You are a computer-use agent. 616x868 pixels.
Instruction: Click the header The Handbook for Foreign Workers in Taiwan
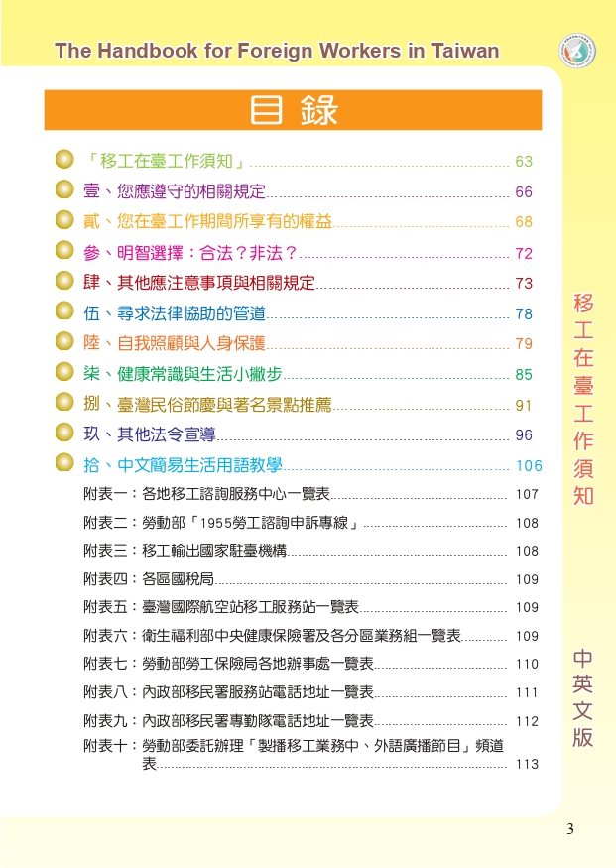pos(277,51)
